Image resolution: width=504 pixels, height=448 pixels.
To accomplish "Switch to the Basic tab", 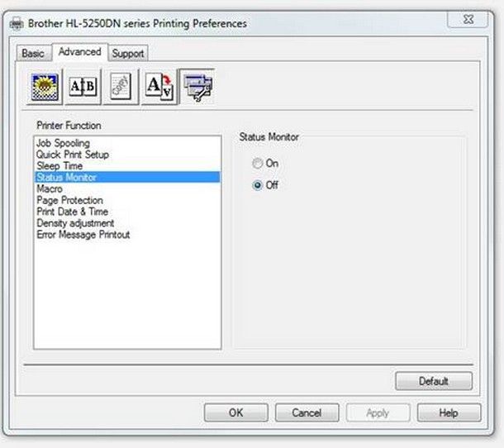I will pyautogui.click(x=33, y=53).
